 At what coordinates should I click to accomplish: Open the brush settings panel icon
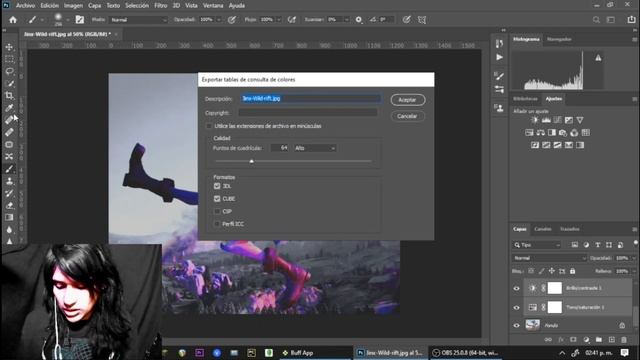80,20
